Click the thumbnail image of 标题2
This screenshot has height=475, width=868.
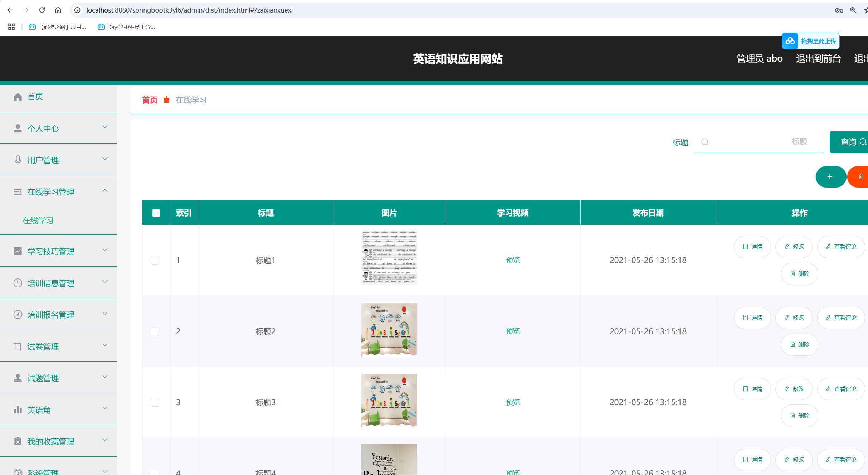tap(389, 330)
